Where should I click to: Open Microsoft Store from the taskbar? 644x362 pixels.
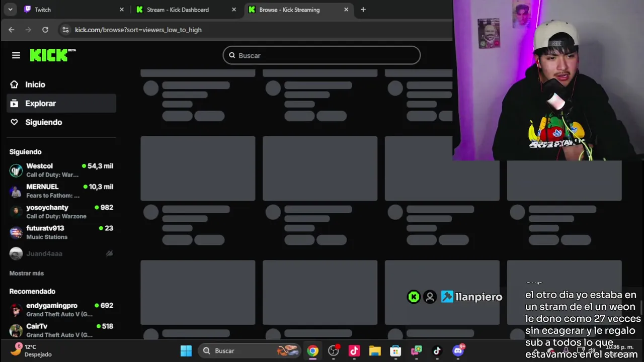395,351
